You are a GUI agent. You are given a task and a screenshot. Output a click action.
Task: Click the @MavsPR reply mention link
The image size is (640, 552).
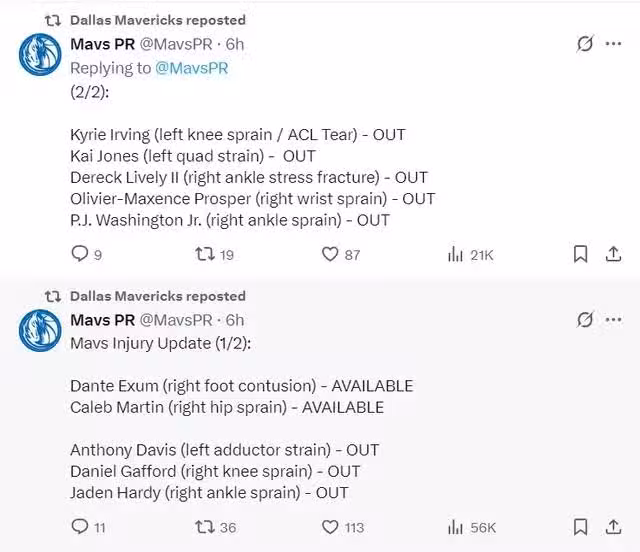click(191, 68)
